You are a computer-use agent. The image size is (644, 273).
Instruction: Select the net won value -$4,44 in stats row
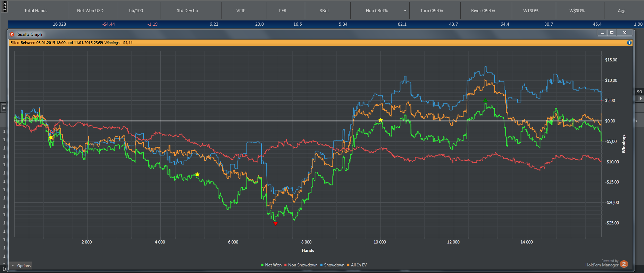click(109, 24)
